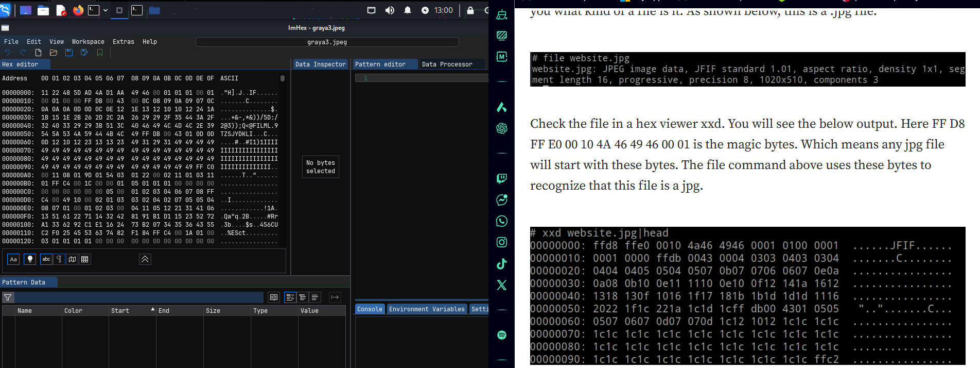Viewport: 980px width, 368px height.
Task: Toggle the Aa upper-case hex option
Action: 13,259
